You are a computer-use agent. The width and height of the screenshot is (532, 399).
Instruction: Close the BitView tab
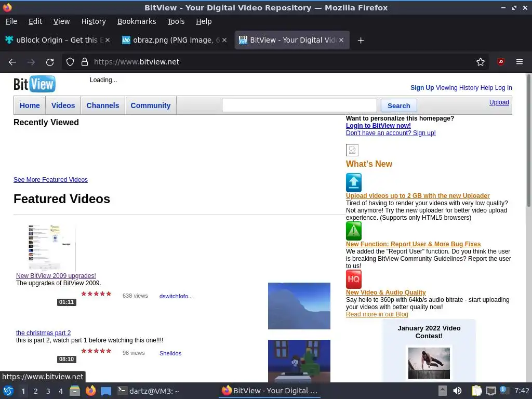341,40
